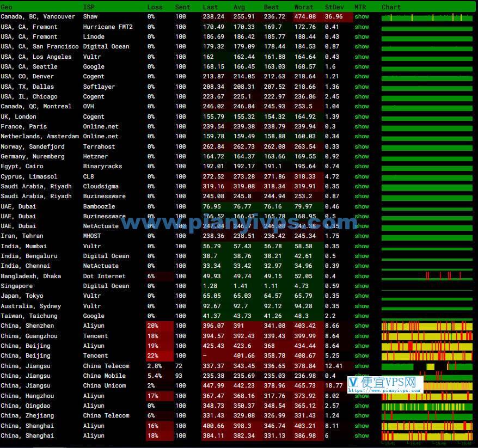Click the Avg column header
The height and width of the screenshot is (448, 478).
click(239, 7)
